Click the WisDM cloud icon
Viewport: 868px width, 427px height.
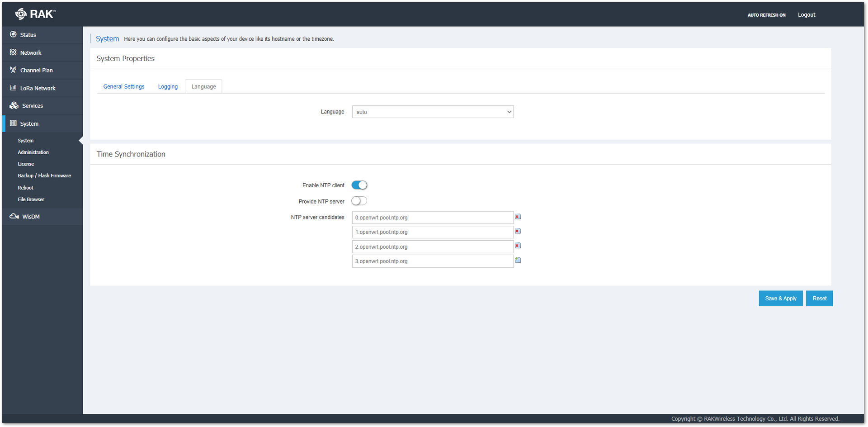tap(14, 216)
